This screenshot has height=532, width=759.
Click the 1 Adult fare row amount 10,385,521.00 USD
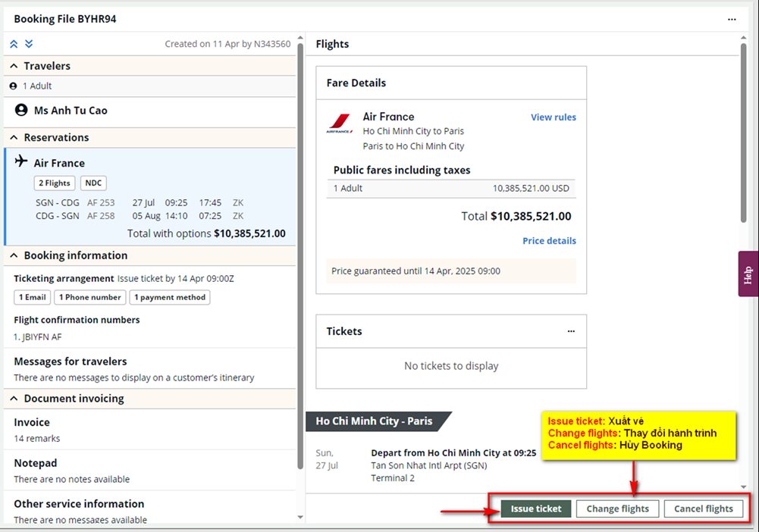(x=531, y=189)
